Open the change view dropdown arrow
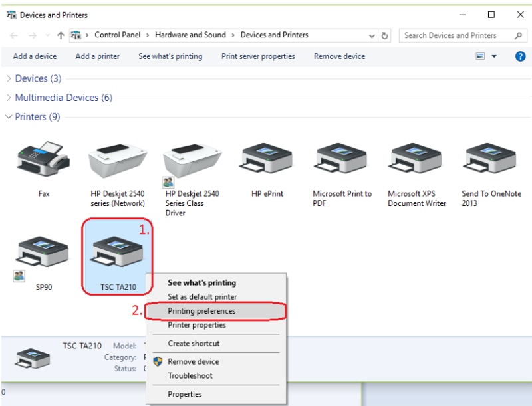The image size is (532, 406). 494,57
